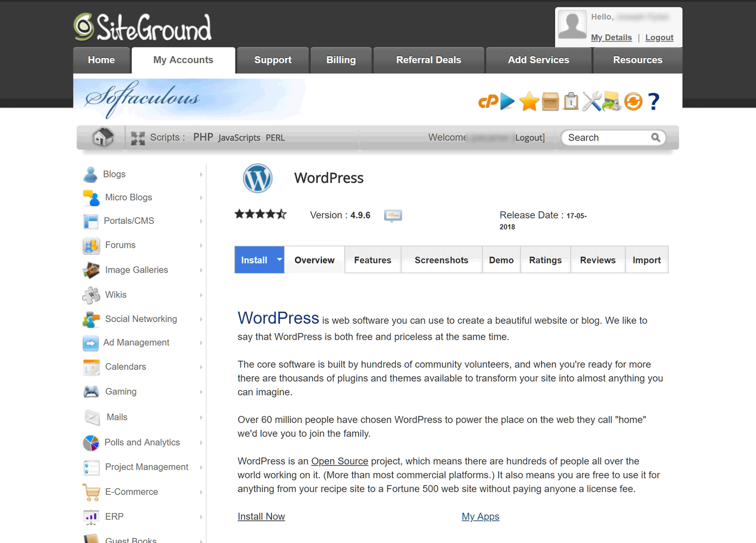Open the Billing tab
Viewport: 756px width, 543px height.
coord(341,60)
